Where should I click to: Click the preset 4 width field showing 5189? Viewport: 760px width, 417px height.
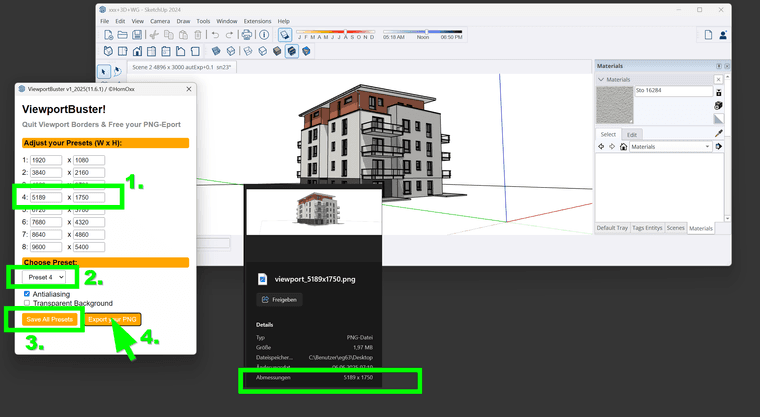[x=46, y=198]
